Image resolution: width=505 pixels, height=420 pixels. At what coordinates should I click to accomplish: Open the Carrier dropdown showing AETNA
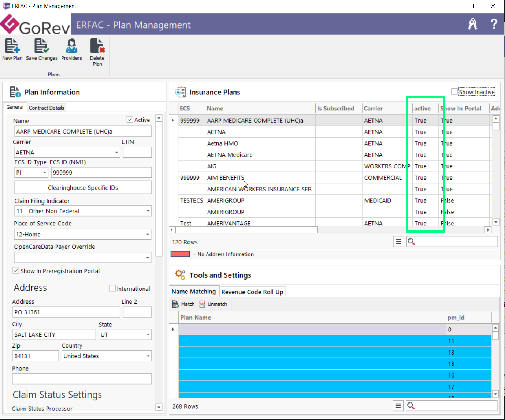[x=116, y=153]
